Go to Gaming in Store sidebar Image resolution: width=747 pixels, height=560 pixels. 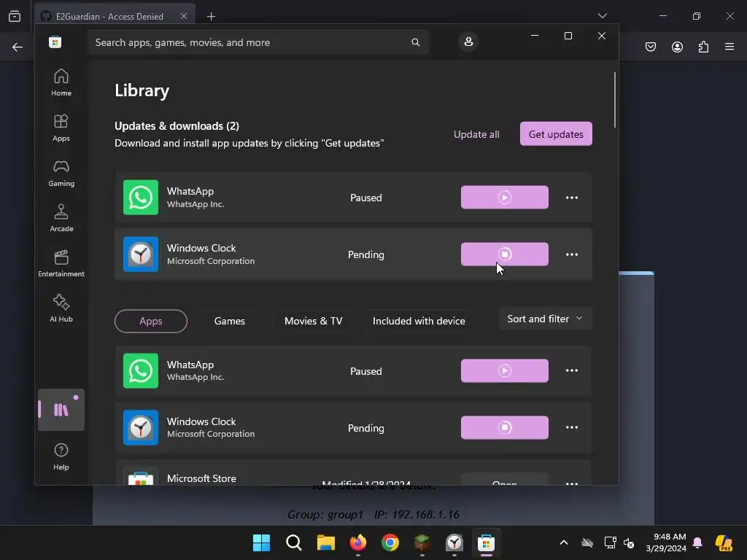pyautogui.click(x=61, y=173)
